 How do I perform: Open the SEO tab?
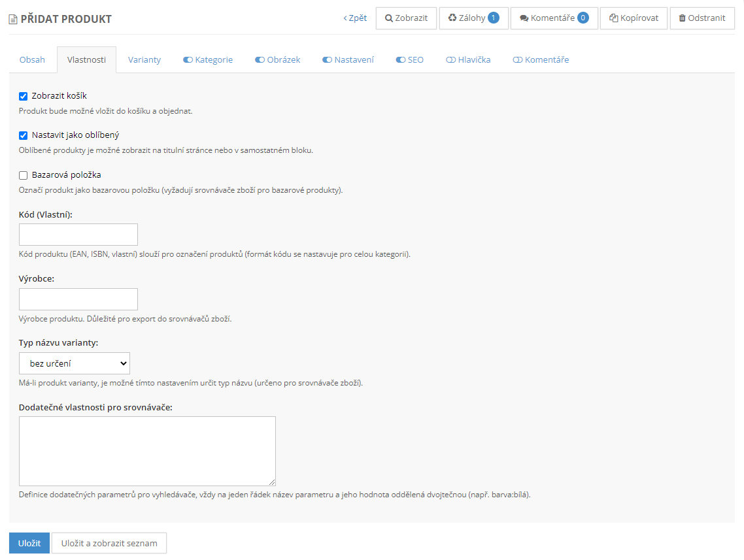pos(416,59)
